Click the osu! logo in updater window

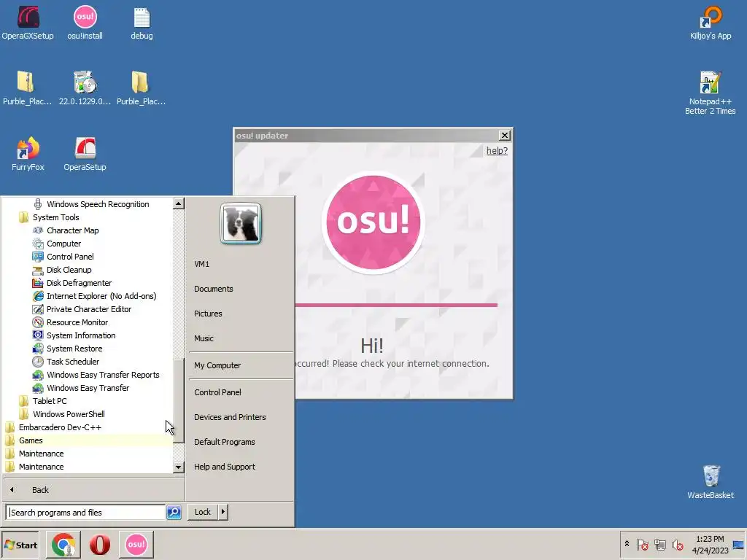pyautogui.click(x=373, y=222)
